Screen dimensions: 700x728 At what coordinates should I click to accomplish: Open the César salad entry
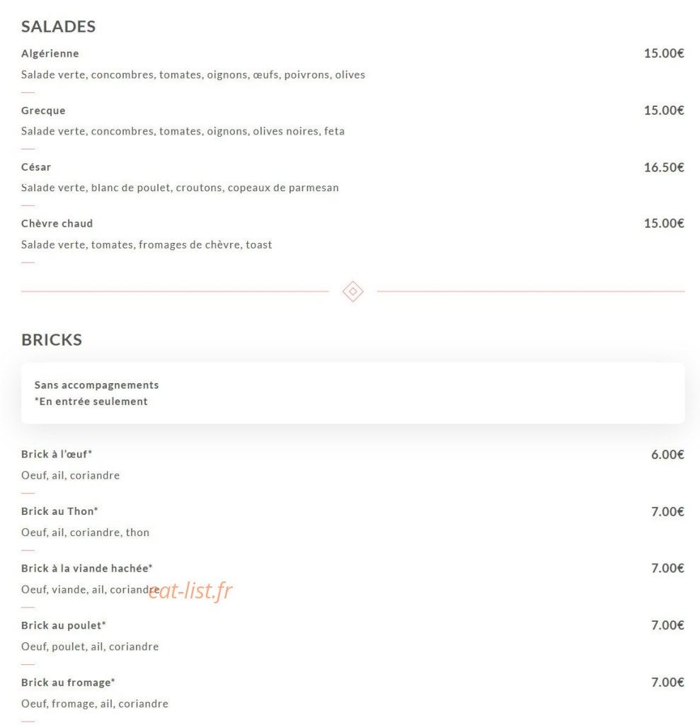(x=35, y=167)
